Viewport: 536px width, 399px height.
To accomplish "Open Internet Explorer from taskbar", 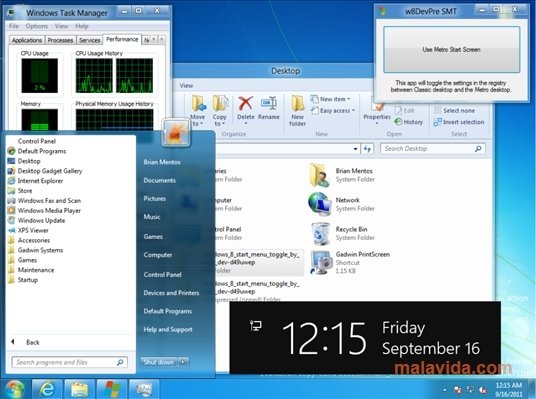I will pos(47,388).
